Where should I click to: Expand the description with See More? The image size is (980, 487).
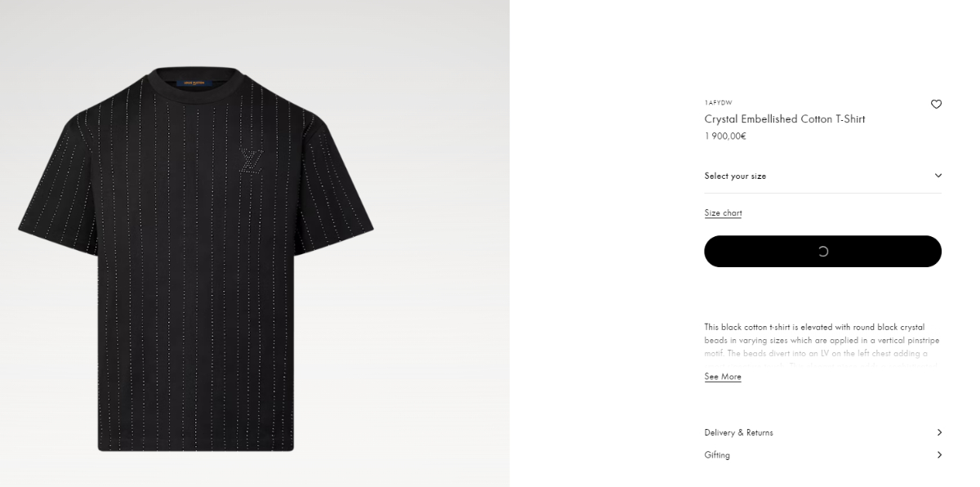723,377
